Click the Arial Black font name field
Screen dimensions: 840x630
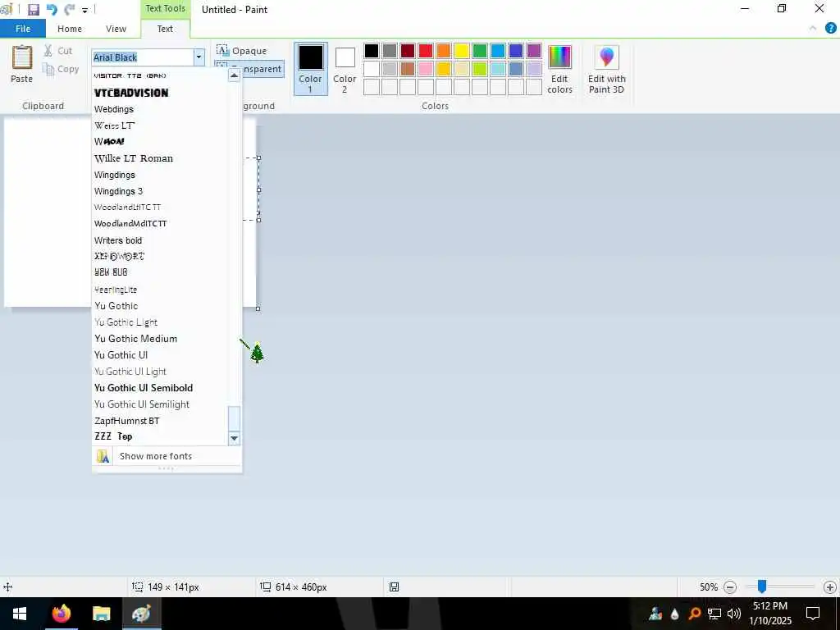tap(143, 57)
